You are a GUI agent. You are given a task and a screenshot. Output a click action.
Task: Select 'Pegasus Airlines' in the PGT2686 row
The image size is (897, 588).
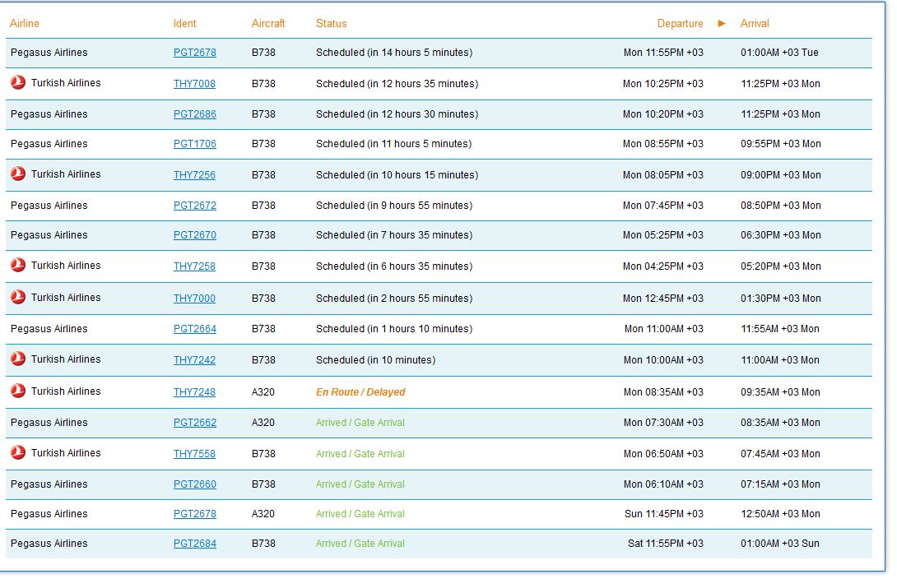pyautogui.click(x=49, y=114)
